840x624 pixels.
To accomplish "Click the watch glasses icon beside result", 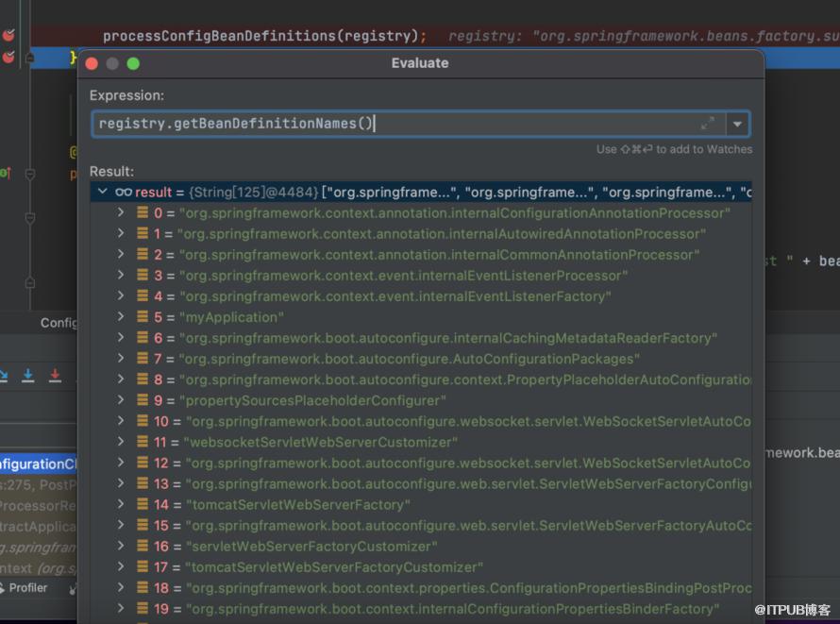I will tap(124, 192).
